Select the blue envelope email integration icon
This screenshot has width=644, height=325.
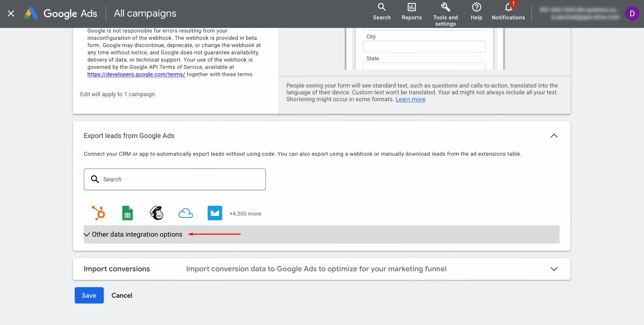215,213
